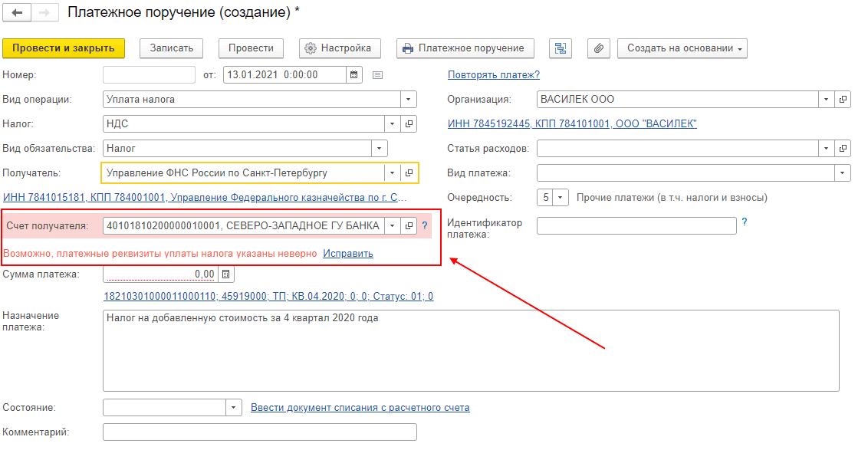The image size is (868, 450).
Task: Expand the Состояние dropdown list
Action: pos(234,408)
